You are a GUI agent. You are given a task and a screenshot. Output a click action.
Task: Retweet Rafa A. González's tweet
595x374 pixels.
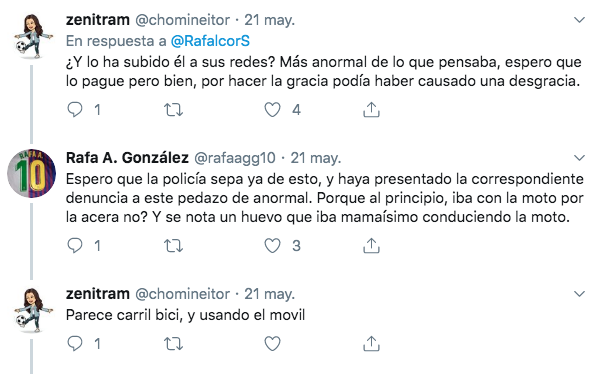coord(173,246)
